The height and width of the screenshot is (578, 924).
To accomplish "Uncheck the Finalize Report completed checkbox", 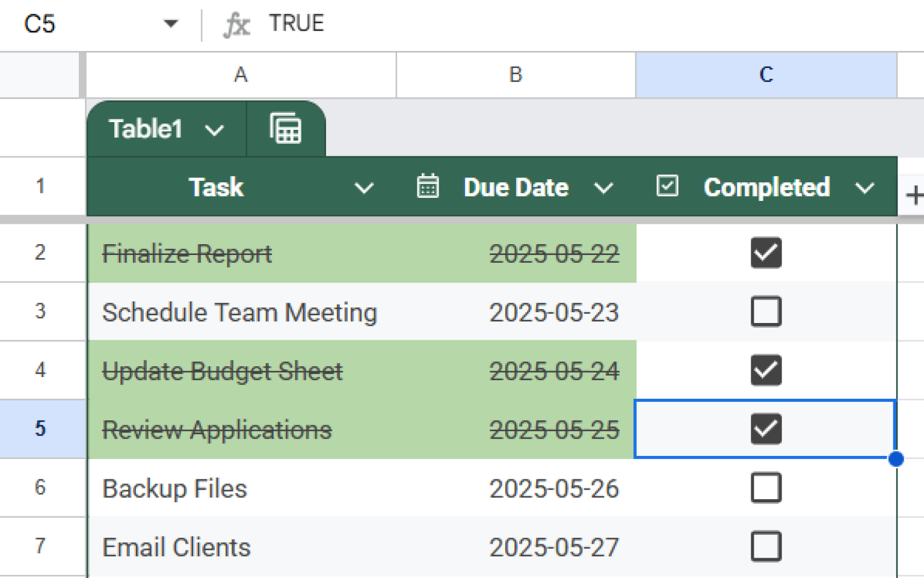I will click(766, 253).
